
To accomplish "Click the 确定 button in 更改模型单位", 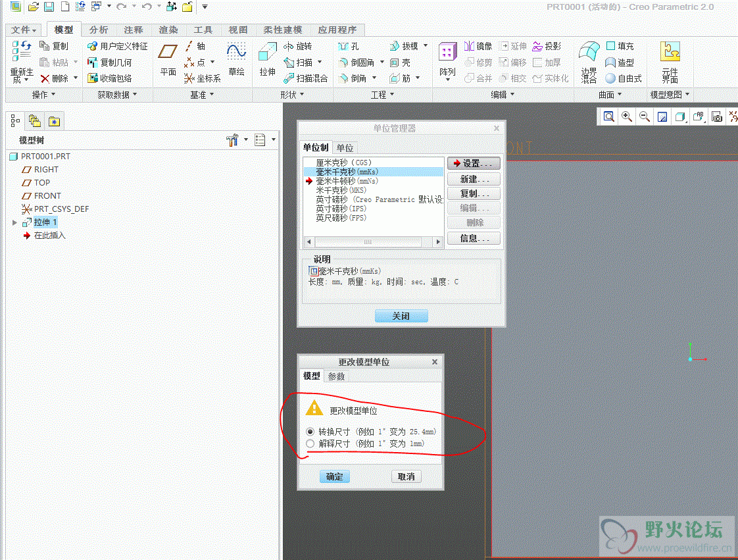I will [x=335, y=476].
